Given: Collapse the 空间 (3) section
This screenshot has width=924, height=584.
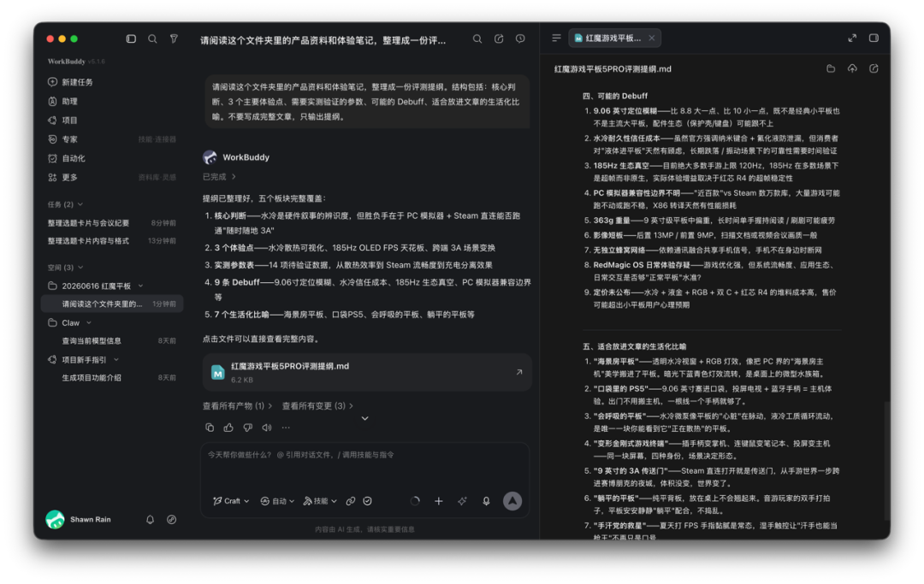Looking at the screenshot, I should pos(65,268).
